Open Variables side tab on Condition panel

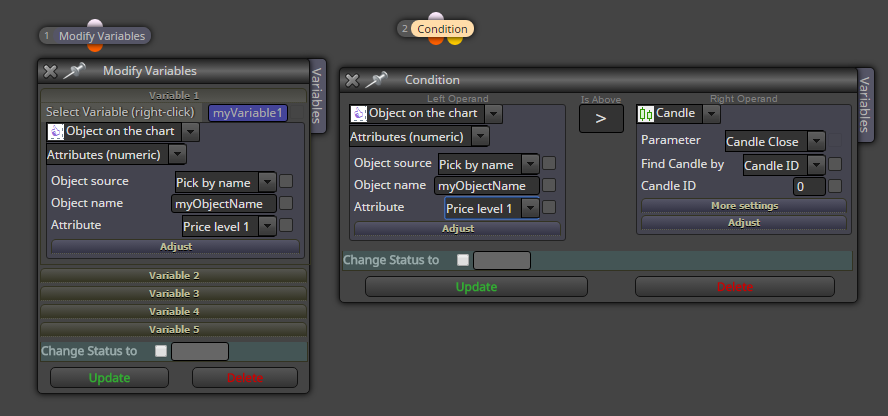864,105
